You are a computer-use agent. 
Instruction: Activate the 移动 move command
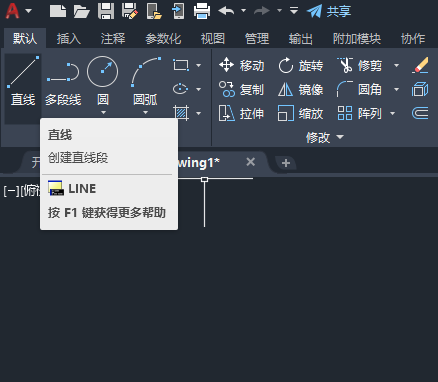click(241, 65)
